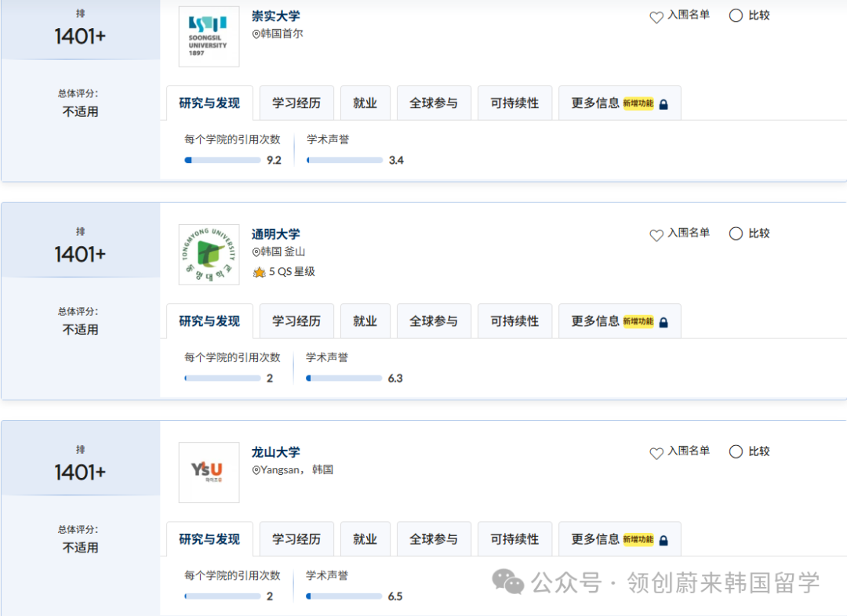Image resolution: width=847 pixels, height=616 pixels.
Task: Select the 比较 radio for 通明大学
Action: (x=736, y=234)
